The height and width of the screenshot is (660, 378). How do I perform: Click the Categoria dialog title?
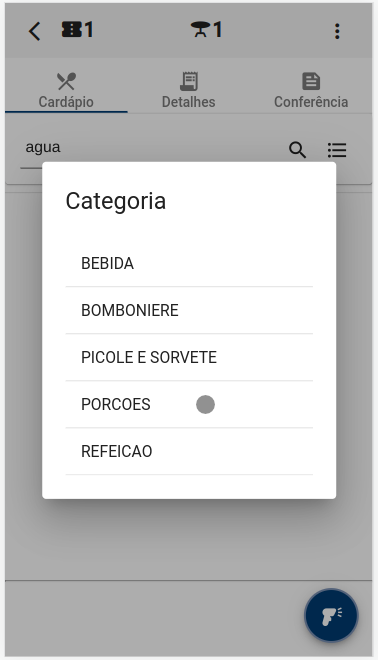click(x=116, y=201)
